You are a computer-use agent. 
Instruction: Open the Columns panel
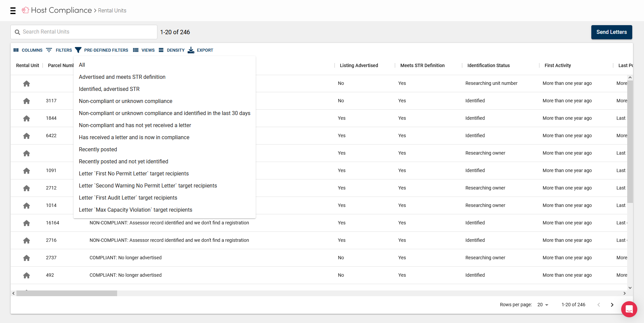(x=28, y=50)
